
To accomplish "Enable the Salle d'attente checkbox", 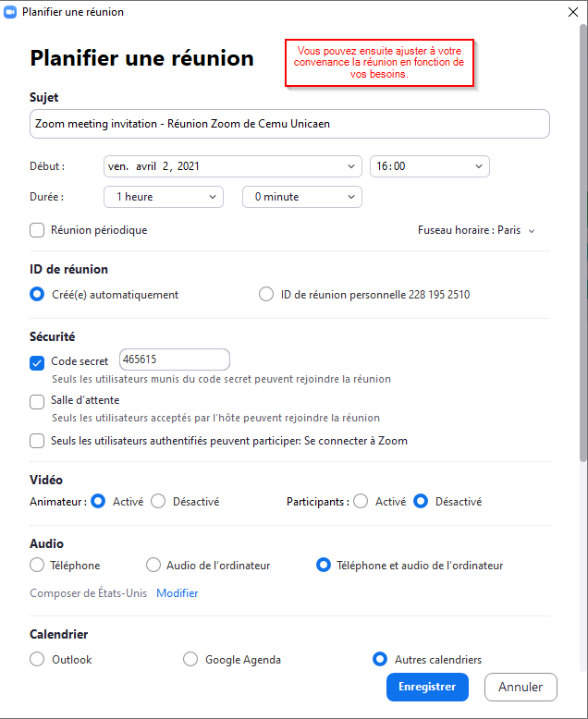I will [x=37, y=401].
